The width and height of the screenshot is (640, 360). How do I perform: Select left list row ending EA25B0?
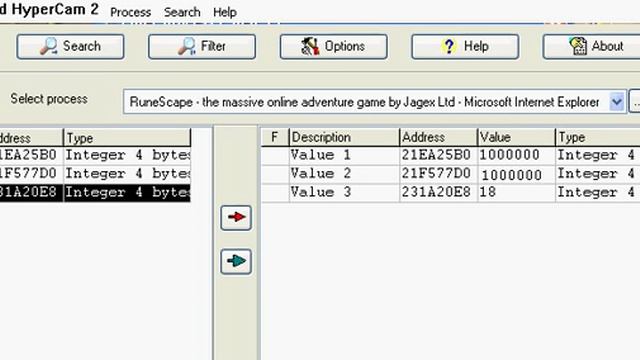click(x=95, y=156)
